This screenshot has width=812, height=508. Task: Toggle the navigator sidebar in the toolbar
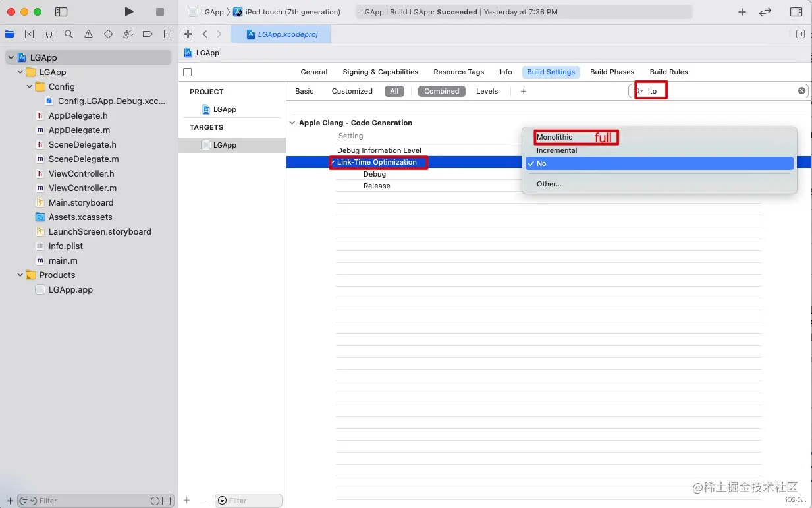61,12
